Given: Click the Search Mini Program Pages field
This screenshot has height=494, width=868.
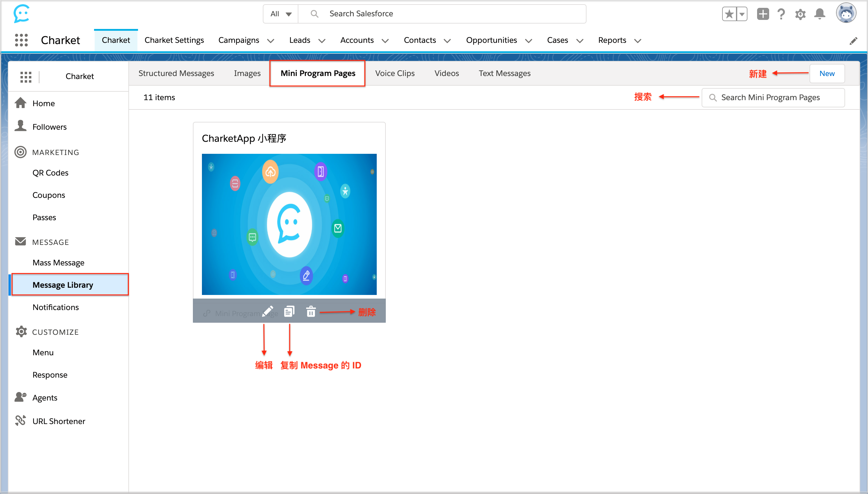Looking at the screenshot, I should point(773,98).
